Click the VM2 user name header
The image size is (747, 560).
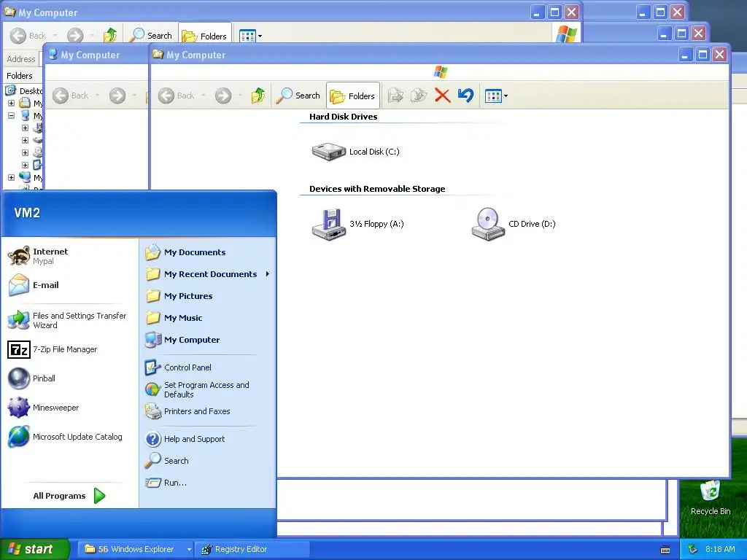tap(27, 213)
